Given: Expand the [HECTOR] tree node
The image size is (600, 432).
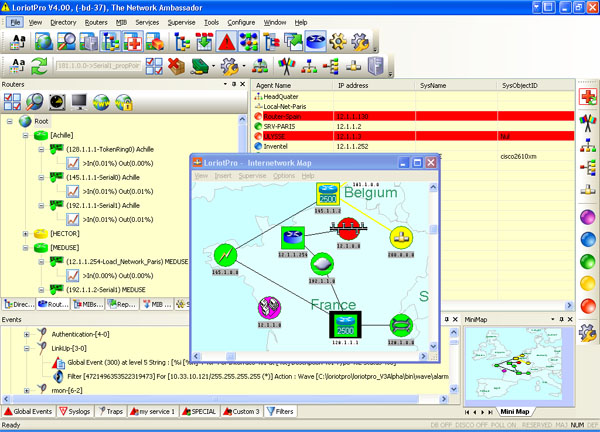Looking at the screenshot, I should pyautogui.click(x=26, y=234).
